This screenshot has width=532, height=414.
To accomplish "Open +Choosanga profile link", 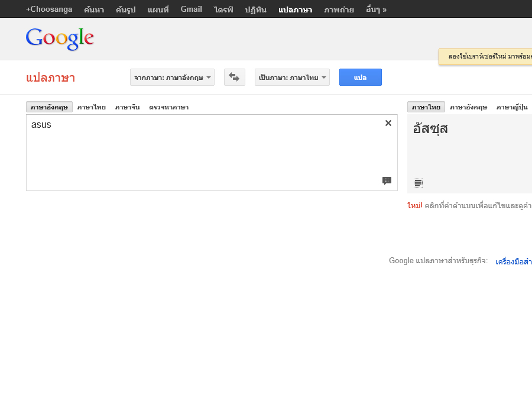I will tap(49, 9).
